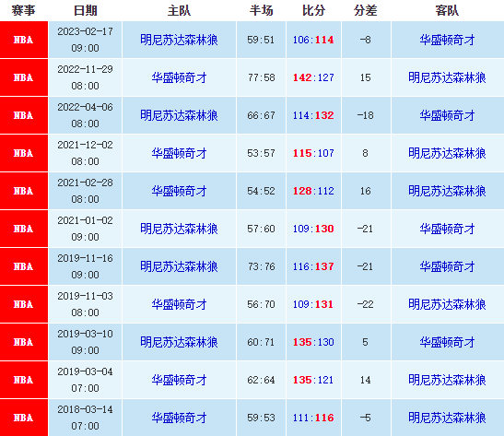Open score 109:131 of 2019-11-03 game
Image resolution: width=504 pixels, height=436 pixels.
(x=313, y=304)
